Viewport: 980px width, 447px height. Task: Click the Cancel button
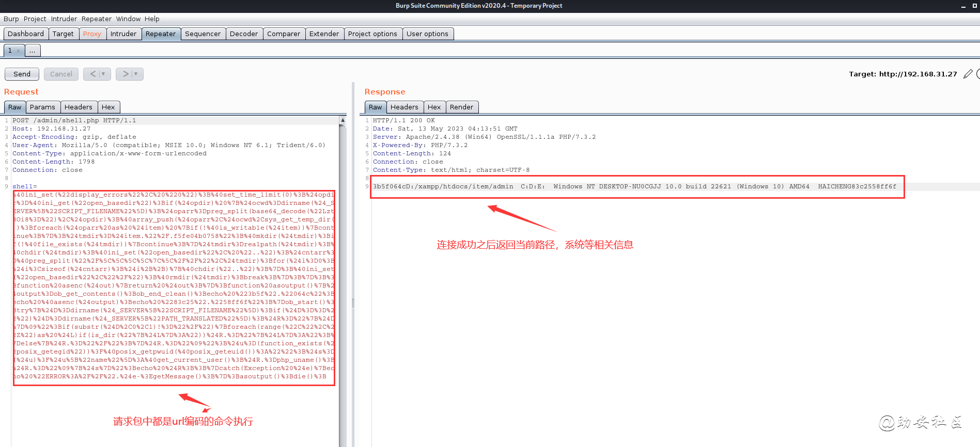click(61, 74)
